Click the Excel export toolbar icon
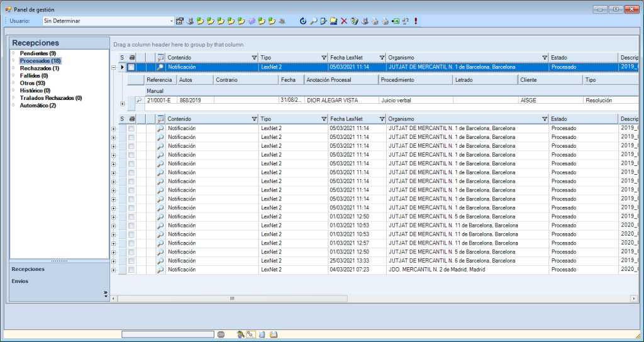The image size is (644, 342). (x=395, y=21)
